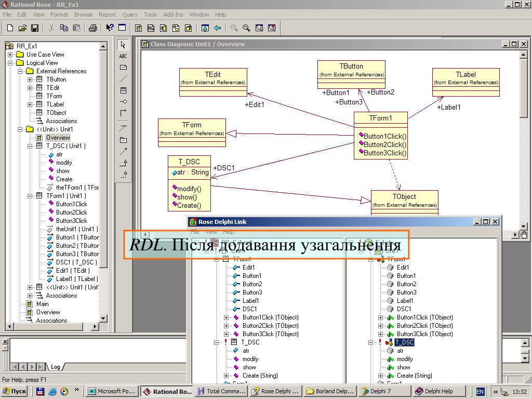
Task: Expand the Use Case View folder
Action: (x=10, y=55)
